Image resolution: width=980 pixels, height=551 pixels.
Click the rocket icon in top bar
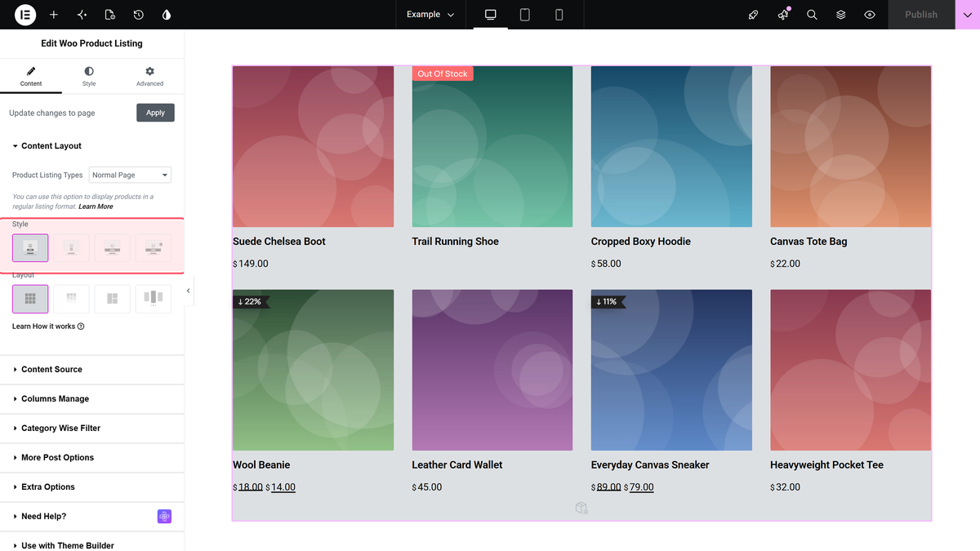(754, 15)
